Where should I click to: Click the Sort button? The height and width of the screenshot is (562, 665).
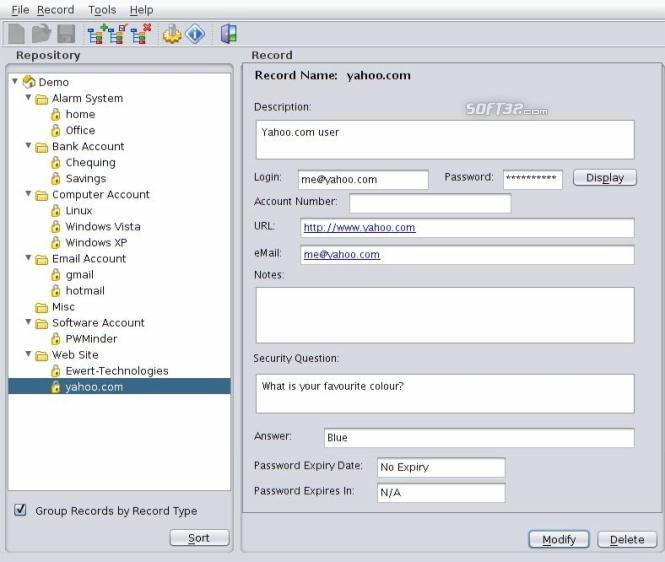click(199, 538)
